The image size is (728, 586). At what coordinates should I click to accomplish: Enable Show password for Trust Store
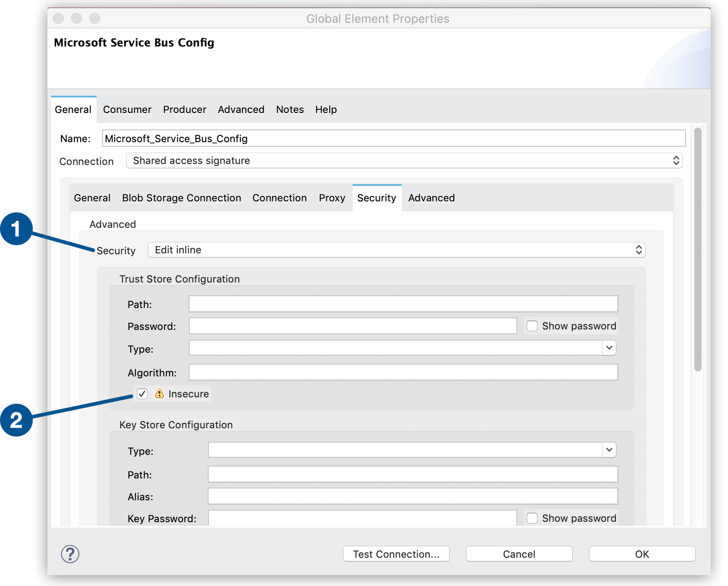(x=532, y=326)
